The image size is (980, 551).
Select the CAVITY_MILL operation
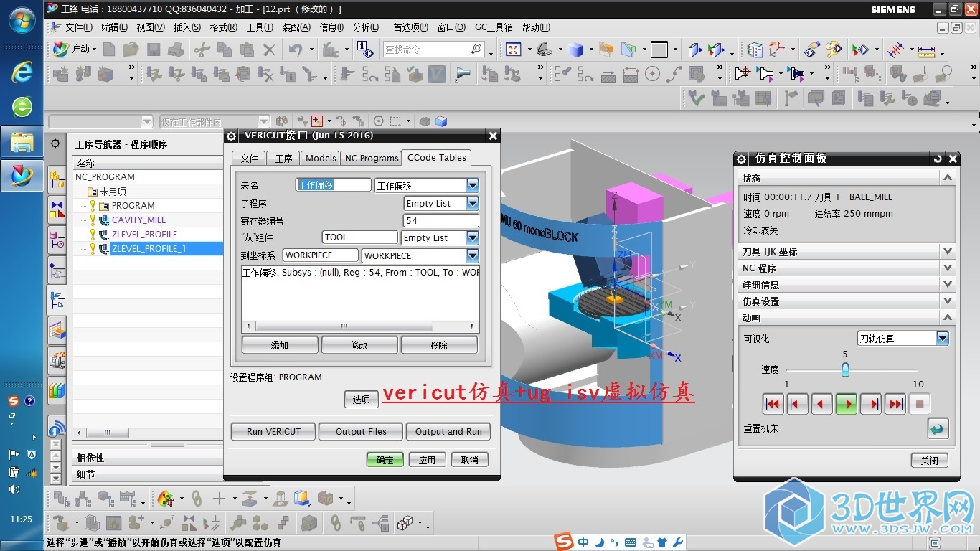pyautogui.click(x=138, y=220)
